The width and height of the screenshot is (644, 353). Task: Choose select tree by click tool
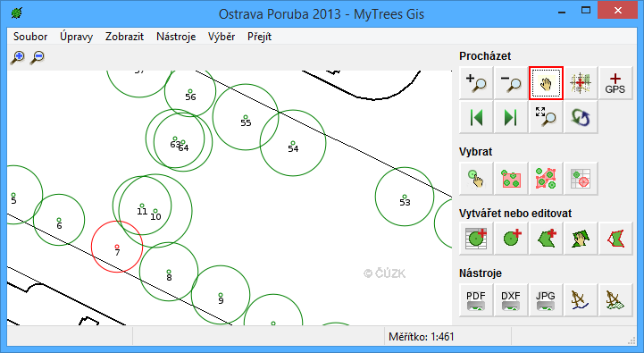[476, 179]
